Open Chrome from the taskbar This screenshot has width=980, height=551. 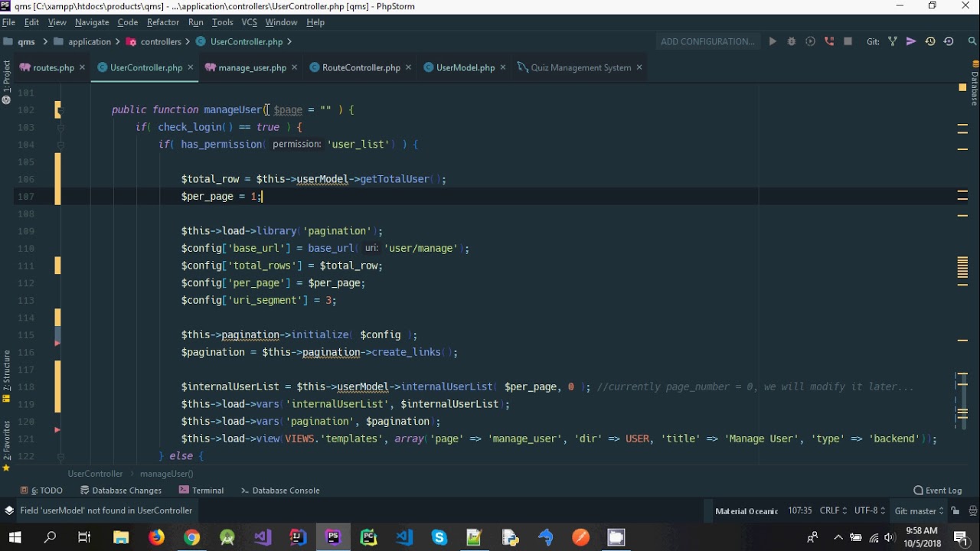(x=191, y=537)
